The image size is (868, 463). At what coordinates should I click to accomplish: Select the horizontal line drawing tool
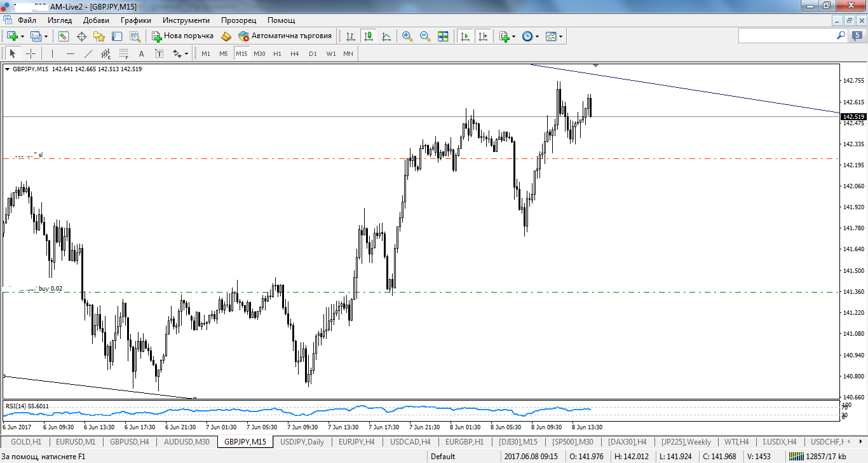pyautogui.click(x=71, y=53)
